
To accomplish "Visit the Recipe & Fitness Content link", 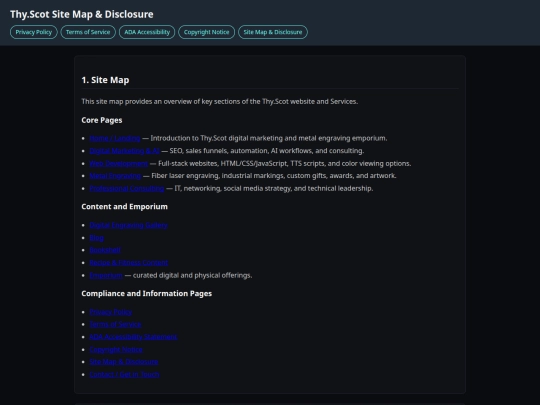I will click(129, 263).
